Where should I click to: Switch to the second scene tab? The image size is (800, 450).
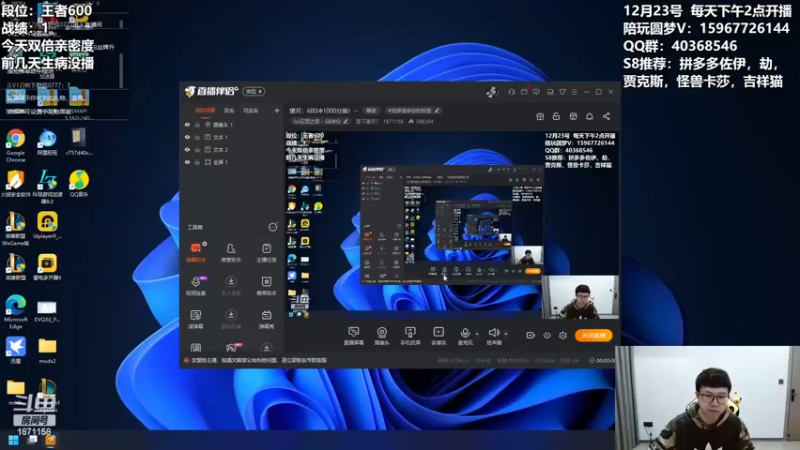tap(229, 110)
